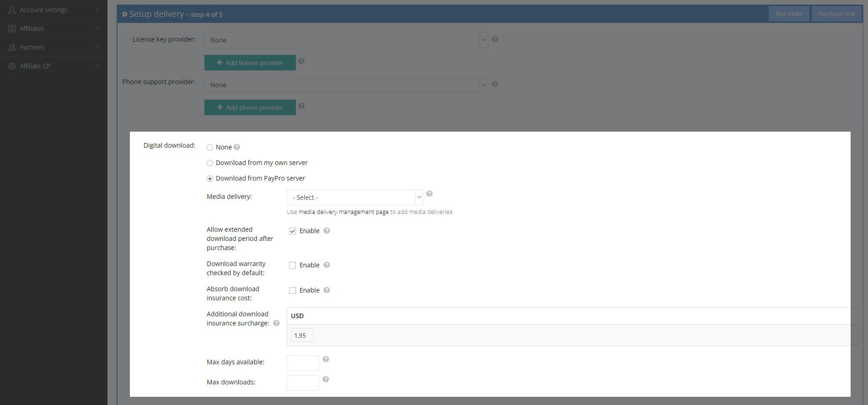Select Download from my own server
Screen dimensions: 868x405
click(x=210, y=163)
